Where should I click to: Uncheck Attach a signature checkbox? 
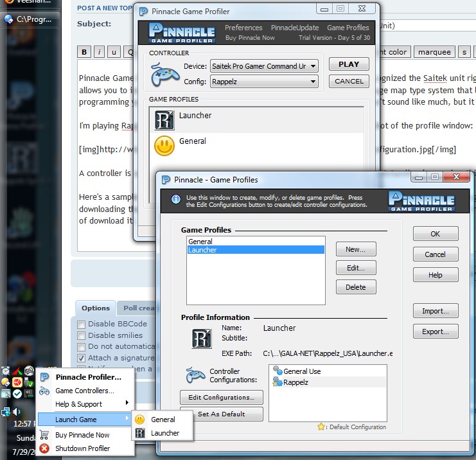(81, 358)
